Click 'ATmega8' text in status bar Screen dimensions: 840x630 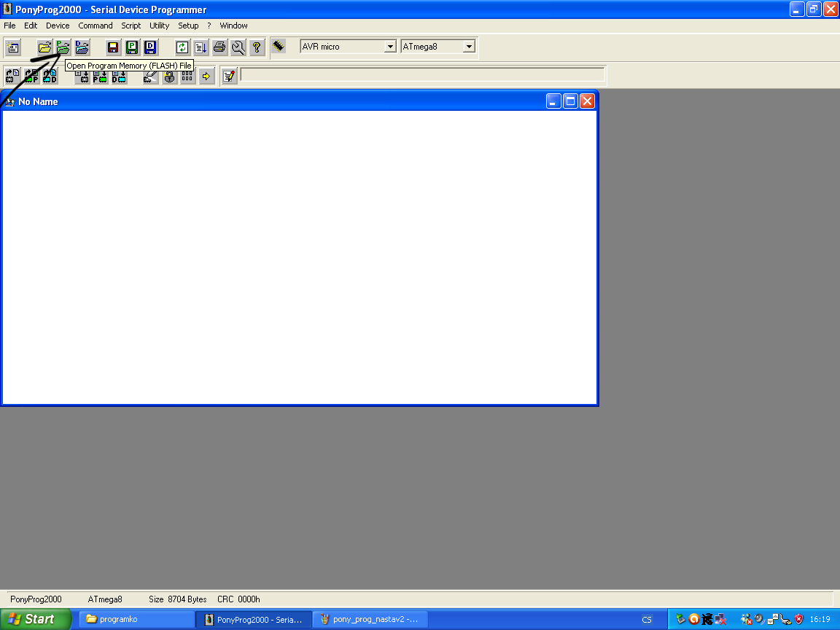[x=105, y=599]
